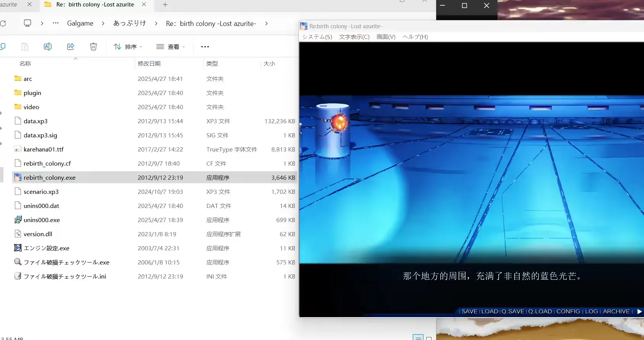
Task: Show hidden breadcrumb folders via address bar ellipsis
Action: point(56,23)
